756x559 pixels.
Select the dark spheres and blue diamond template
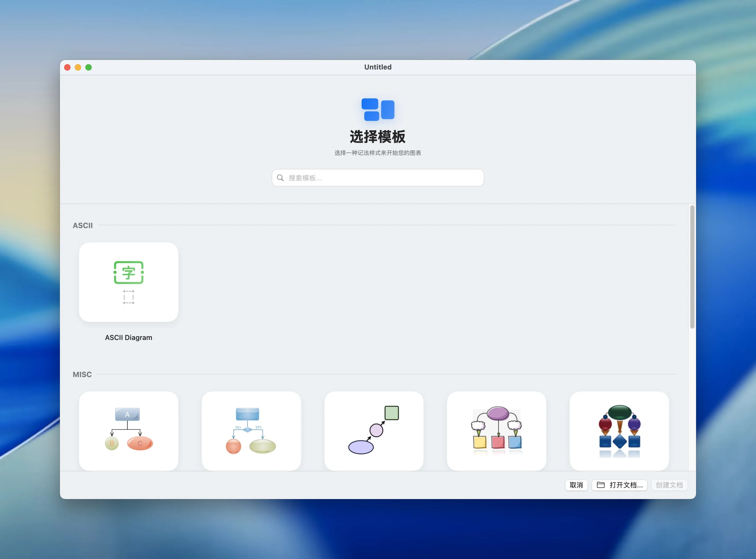click(619, 431)
